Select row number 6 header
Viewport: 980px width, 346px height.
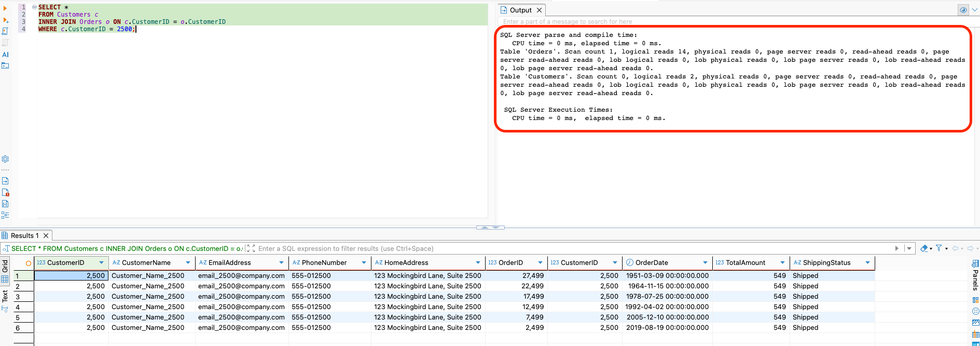(x=23, y=328)
